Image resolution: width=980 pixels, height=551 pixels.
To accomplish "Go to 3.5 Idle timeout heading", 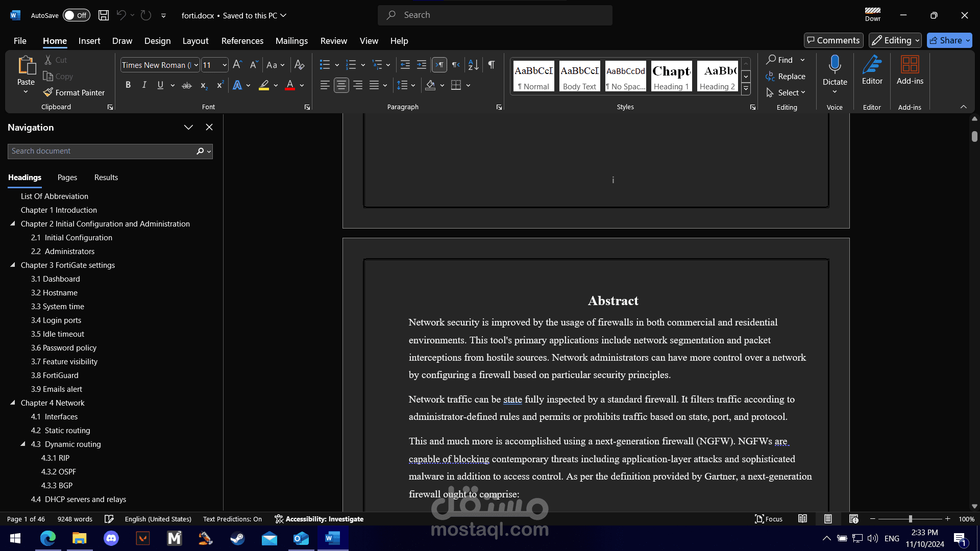I will click(x=58, y=334).
